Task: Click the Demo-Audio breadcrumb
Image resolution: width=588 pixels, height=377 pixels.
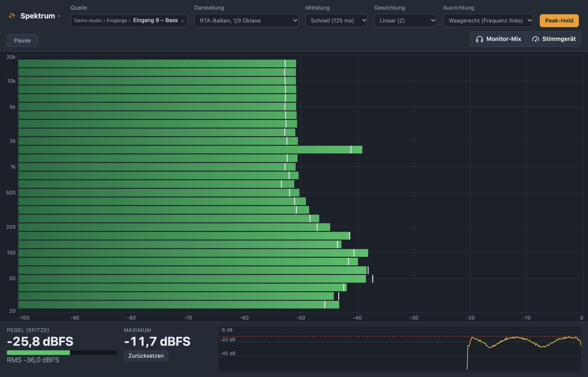Action: pos(88,21)
